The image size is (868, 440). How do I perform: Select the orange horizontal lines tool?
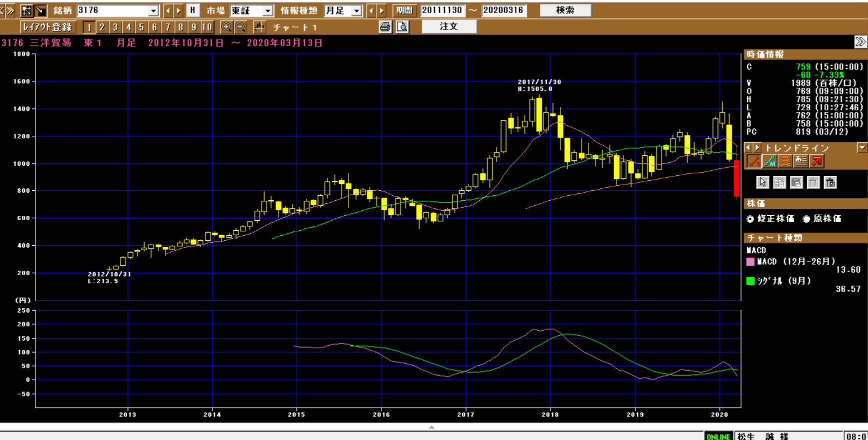coord(785,161)
